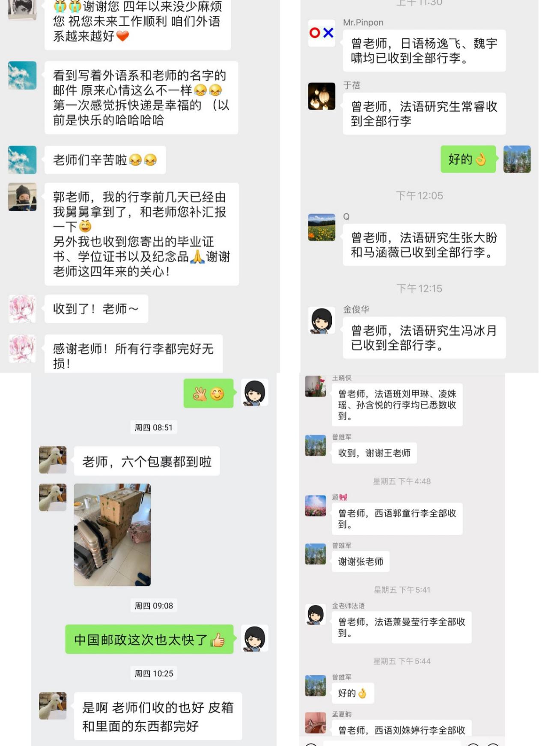Select message 收到，谢谢王老师
This screenshot has width=560, height=746.
click(x=374, y=453)
